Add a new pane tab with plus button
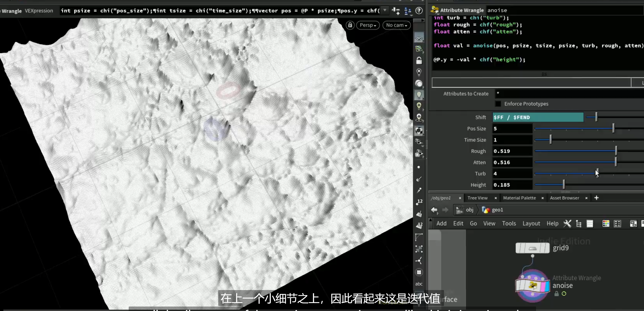644x311 pixels. (597, 198)
